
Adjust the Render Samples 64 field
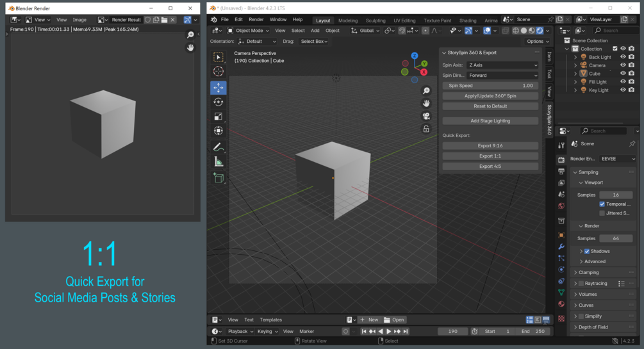[616, 238]
